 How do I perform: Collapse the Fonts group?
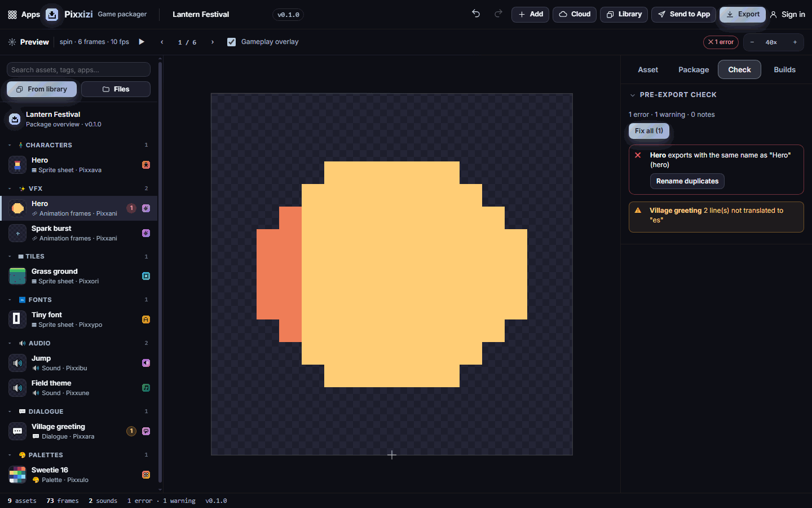pos(10,300)
